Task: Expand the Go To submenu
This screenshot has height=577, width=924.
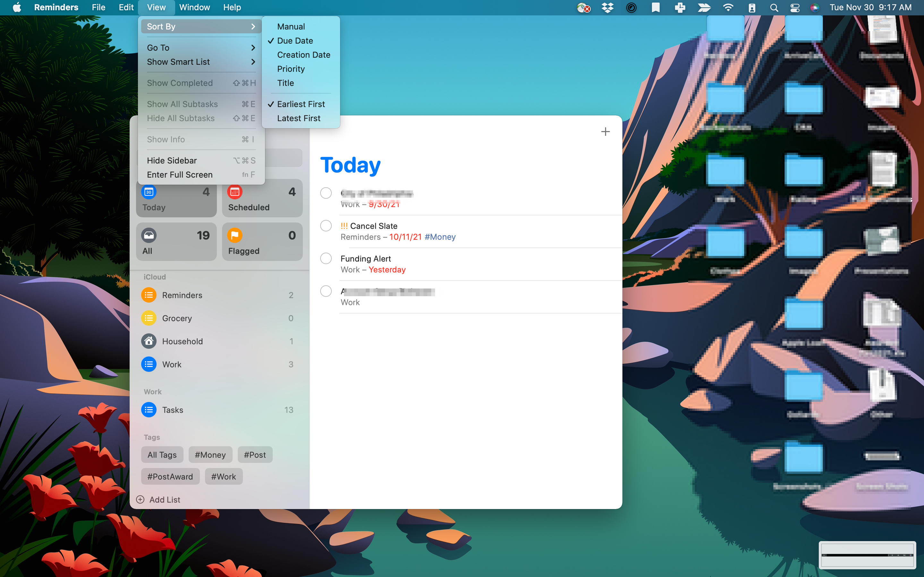Action: click(201, 48)
